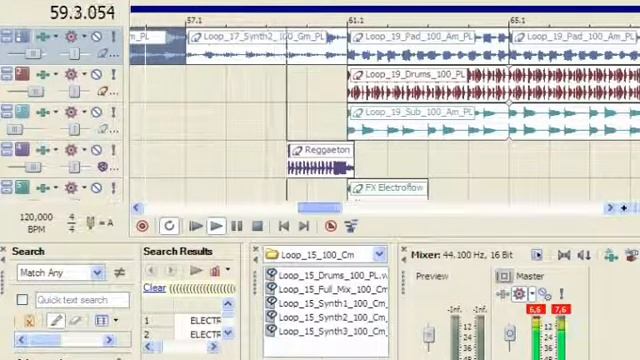The image size is (640, 360).
Task: Tick checkbox beside Quick text search
Action: pyautogui.click(x=22, y=300)
